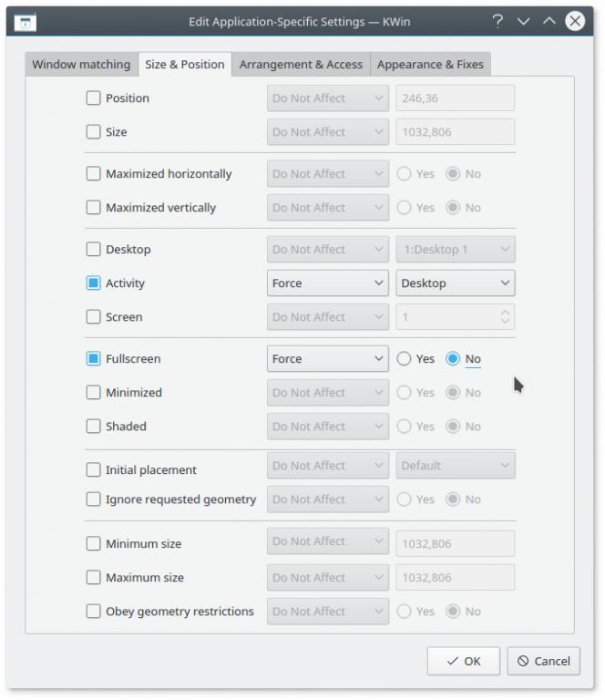
Task: Click the Cancel button
Action: tap(543, 661)
